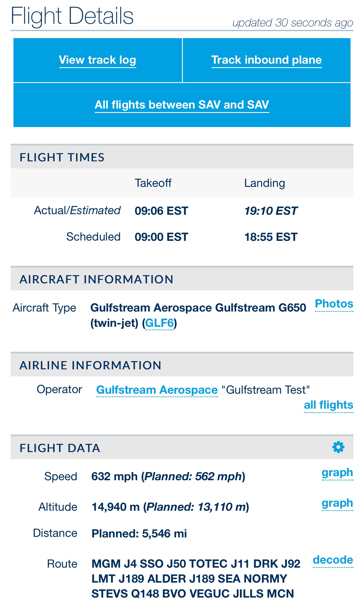This screenshot has height=609, width=364.
Task: Open View track log
Action: pos(98,60)
